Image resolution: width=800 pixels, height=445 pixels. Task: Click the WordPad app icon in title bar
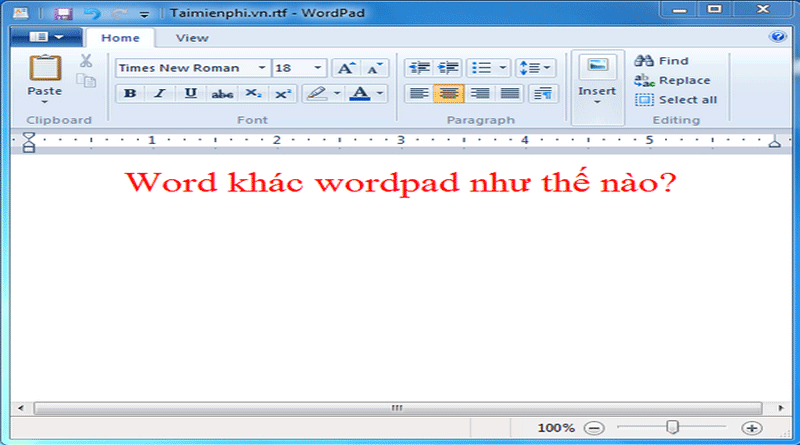20,13
